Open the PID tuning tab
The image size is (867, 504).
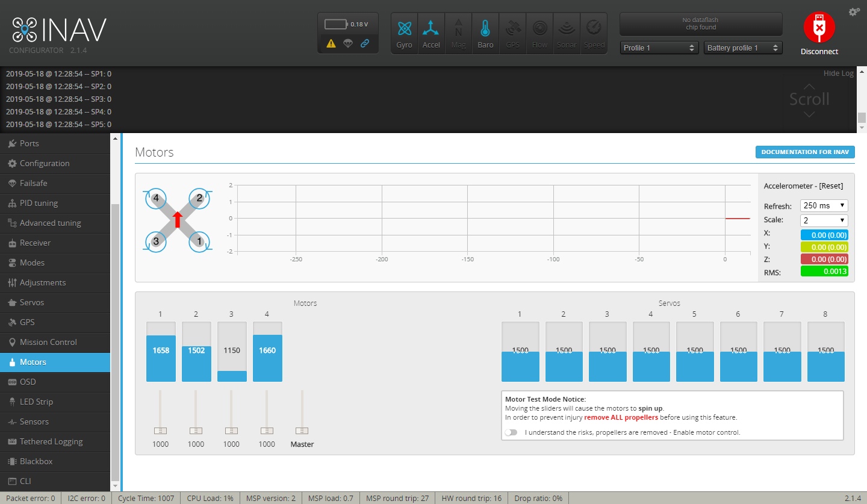39,203
